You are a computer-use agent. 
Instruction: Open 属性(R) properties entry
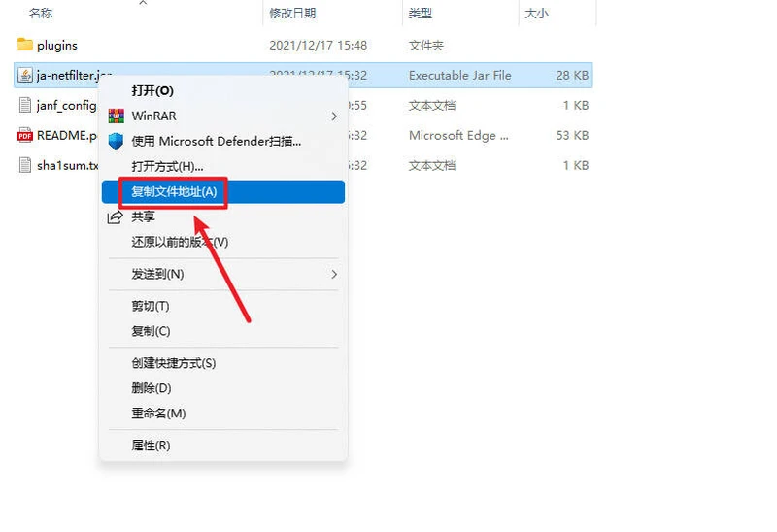click(151, 446)
